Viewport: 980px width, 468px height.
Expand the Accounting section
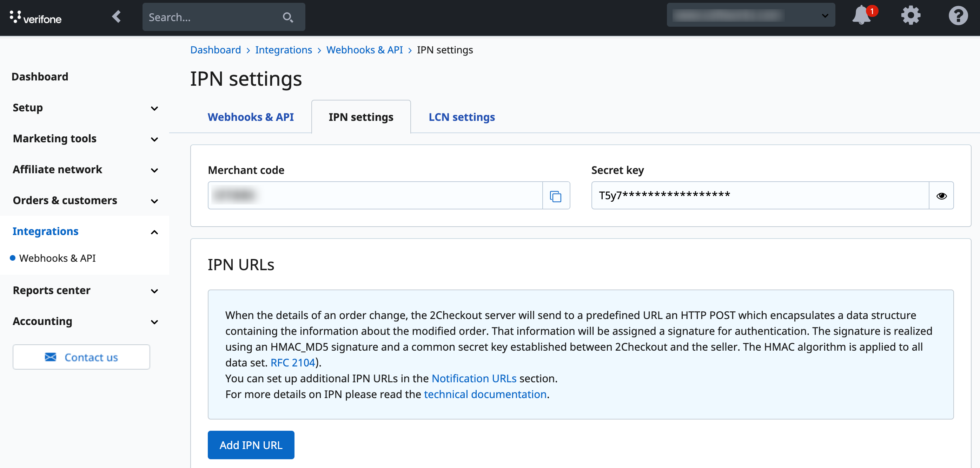coord(85,321)
